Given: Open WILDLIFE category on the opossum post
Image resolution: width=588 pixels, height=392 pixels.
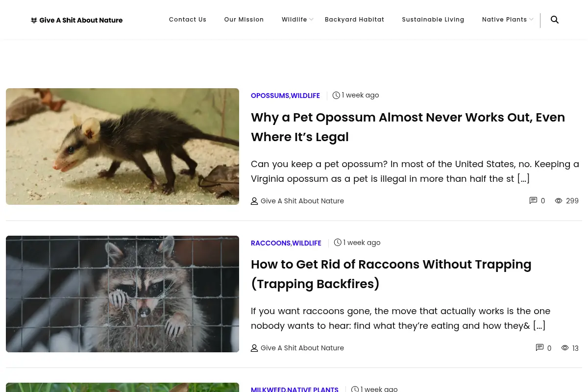Looking at the screenshot, I should click(x=305, y=96).
